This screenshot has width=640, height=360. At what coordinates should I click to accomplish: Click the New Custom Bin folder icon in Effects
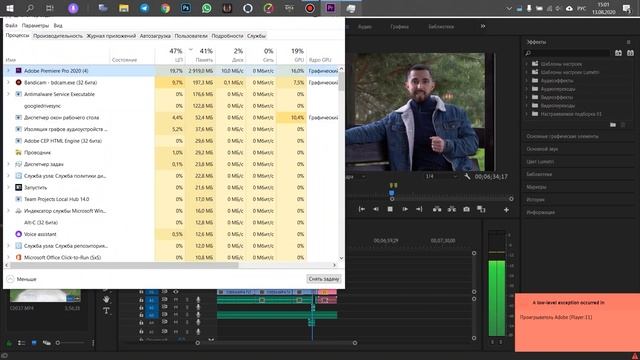[x=613, y=124]
